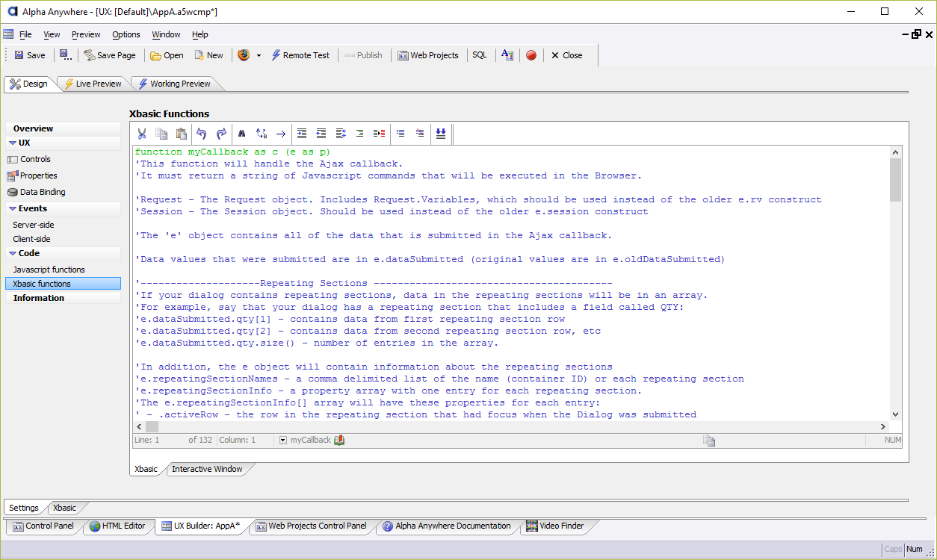Collapse the Code section in sidebar
This screenshot has height=560, width=937.
(x=13, y=253)
